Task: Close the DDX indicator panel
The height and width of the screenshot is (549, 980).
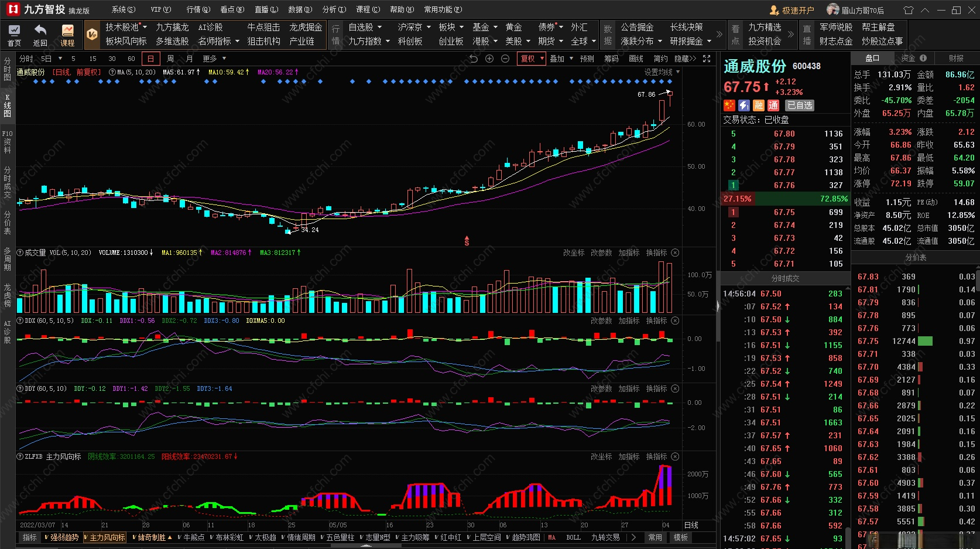Action: (675, 320)
